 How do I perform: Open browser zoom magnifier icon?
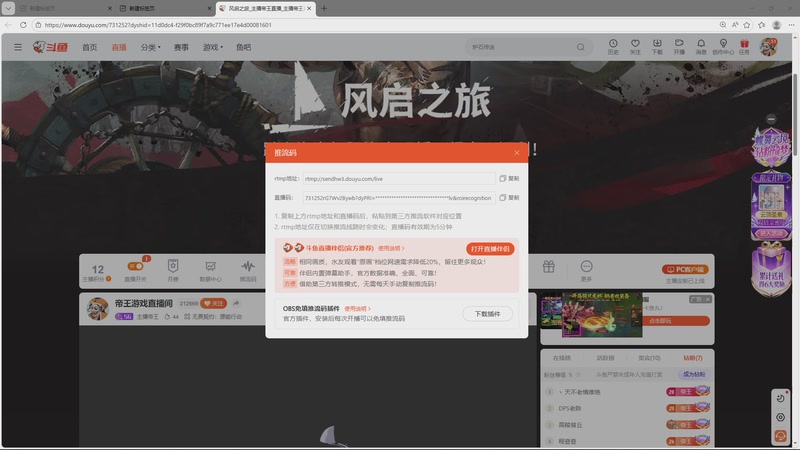tap(723, 24)
